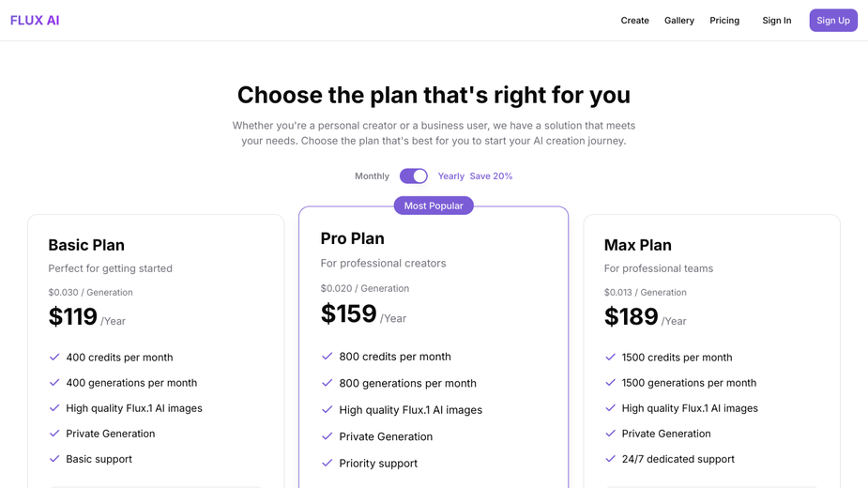Image resolution: width=868 pixels, height=488 pixels.
Task: Click the Pro Plan heading
Action: pos(352,238)
